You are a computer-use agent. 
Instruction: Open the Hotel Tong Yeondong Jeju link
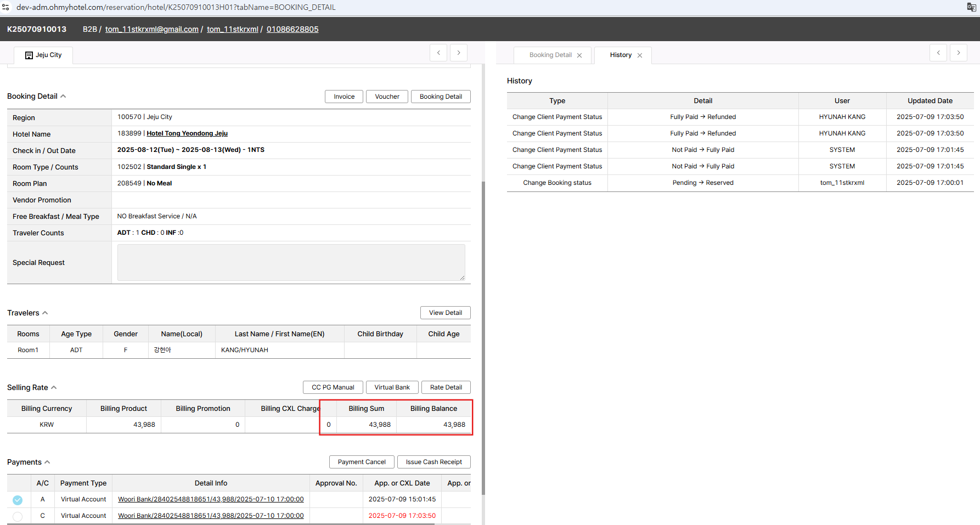[x=187, y=133]
